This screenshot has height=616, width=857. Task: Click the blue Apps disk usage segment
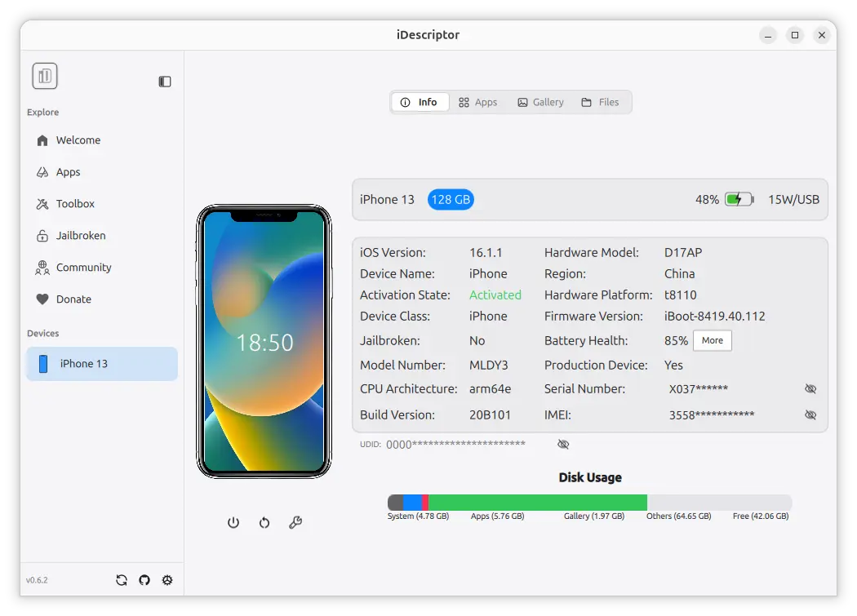[413, 503]
